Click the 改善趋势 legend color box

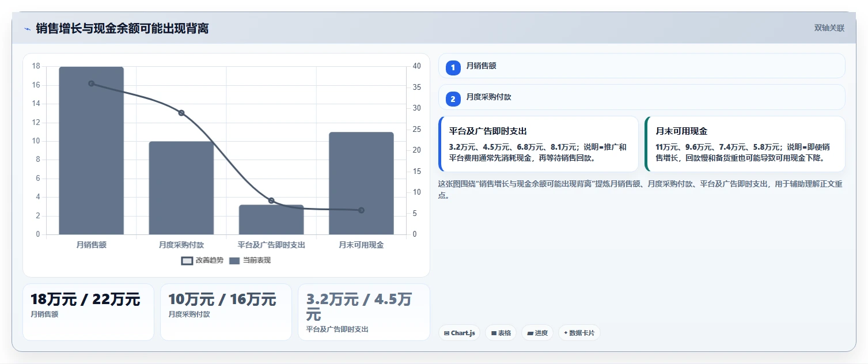tap(187, 261)
